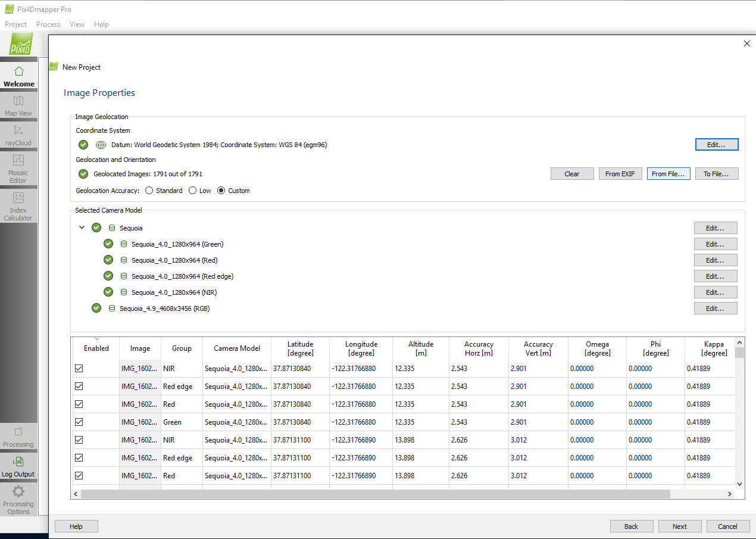Click the green check for Sequoia Green camera
Viewport: 756px width, 539px height.
tap(108, 244)
